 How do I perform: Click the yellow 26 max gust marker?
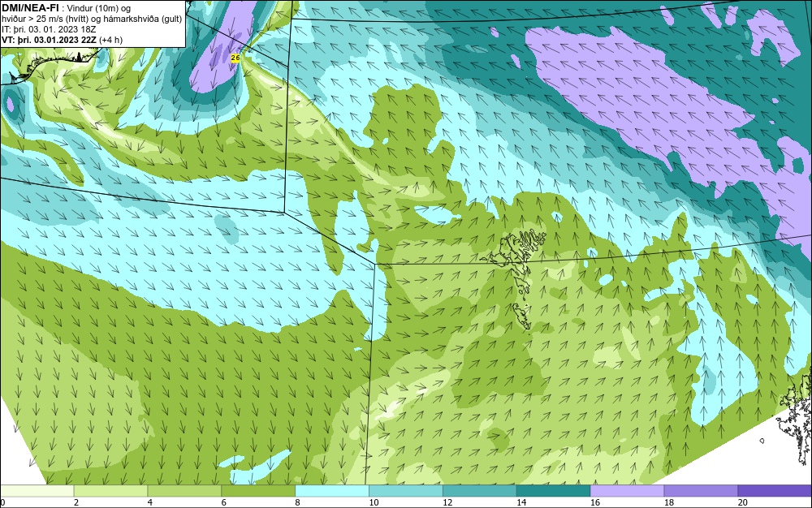point(235,58)
